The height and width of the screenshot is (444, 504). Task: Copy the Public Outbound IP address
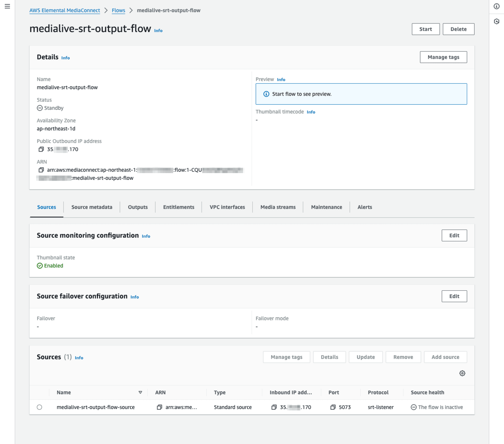coord(41,149)
